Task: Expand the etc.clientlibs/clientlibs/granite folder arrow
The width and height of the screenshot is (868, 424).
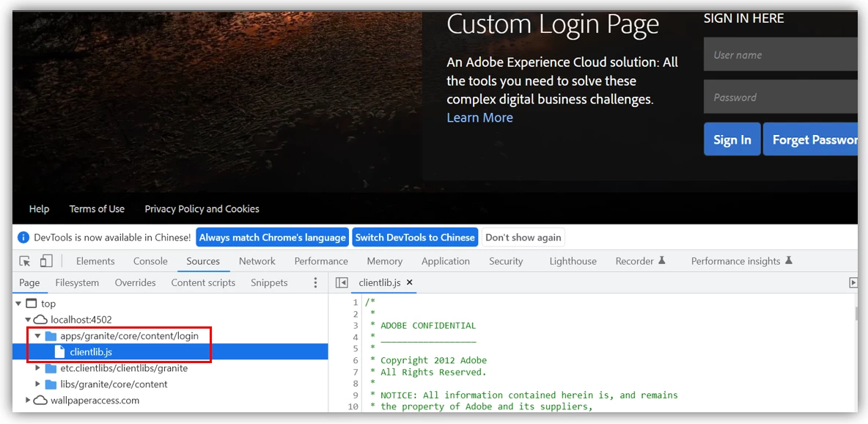Action: 37,368
